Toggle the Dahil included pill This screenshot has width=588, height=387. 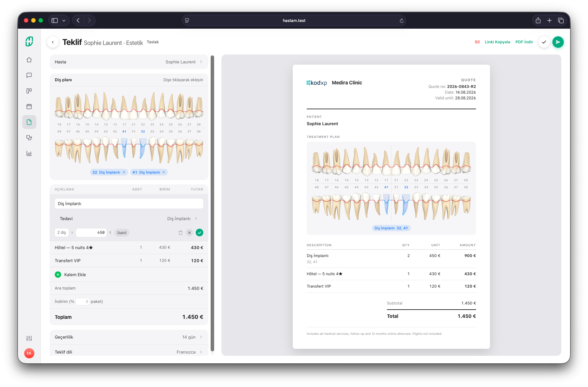pos(122,233)
